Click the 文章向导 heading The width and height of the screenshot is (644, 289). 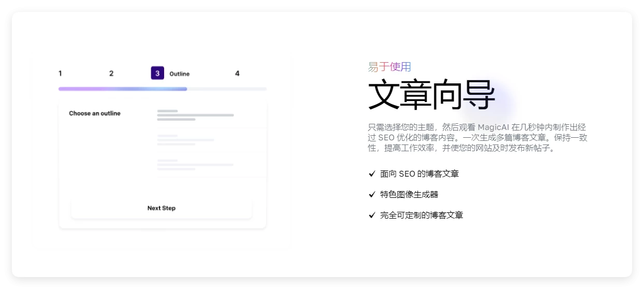tap(431, 95)
